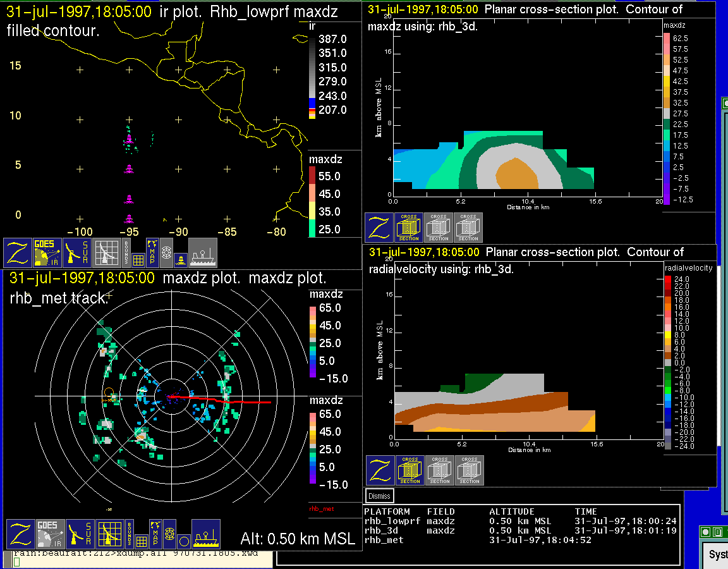
Task: Click the Z icon in the IR plot window
Action: [18, 253]
